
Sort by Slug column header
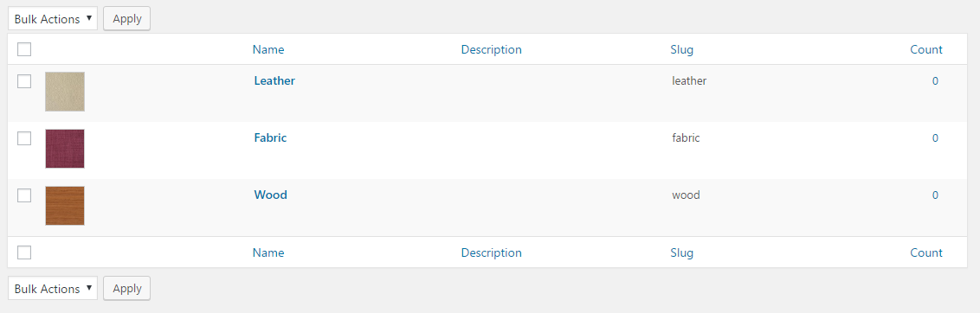pyautogui.click(x=682, y=49)
